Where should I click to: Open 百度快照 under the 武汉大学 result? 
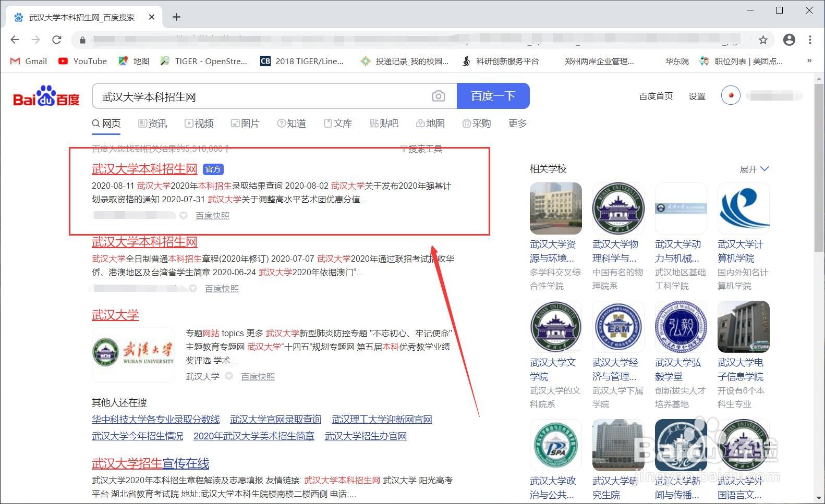coord(258,376)
